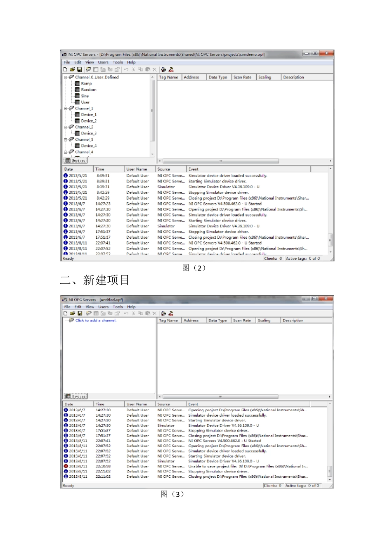Screen dimensions: 392x555
Task: Select Device_1 in the tree
Action: [89, 114]
